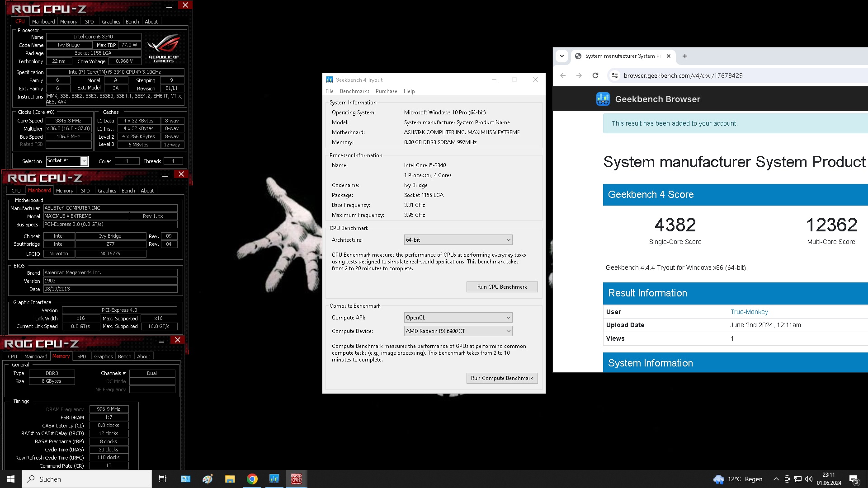Open Graphics tab in bottom CPU-Z window
Screen dimensions: 868x488
pos(104,357)
